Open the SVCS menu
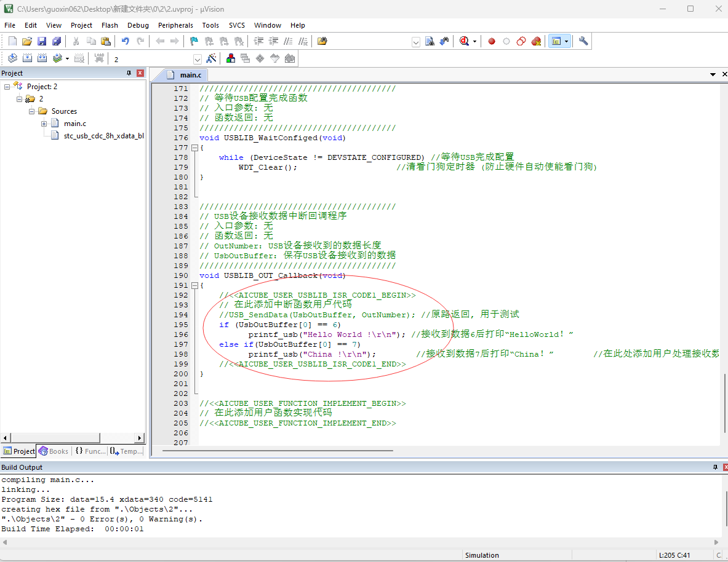728x562 pixels. pos(237,25)
